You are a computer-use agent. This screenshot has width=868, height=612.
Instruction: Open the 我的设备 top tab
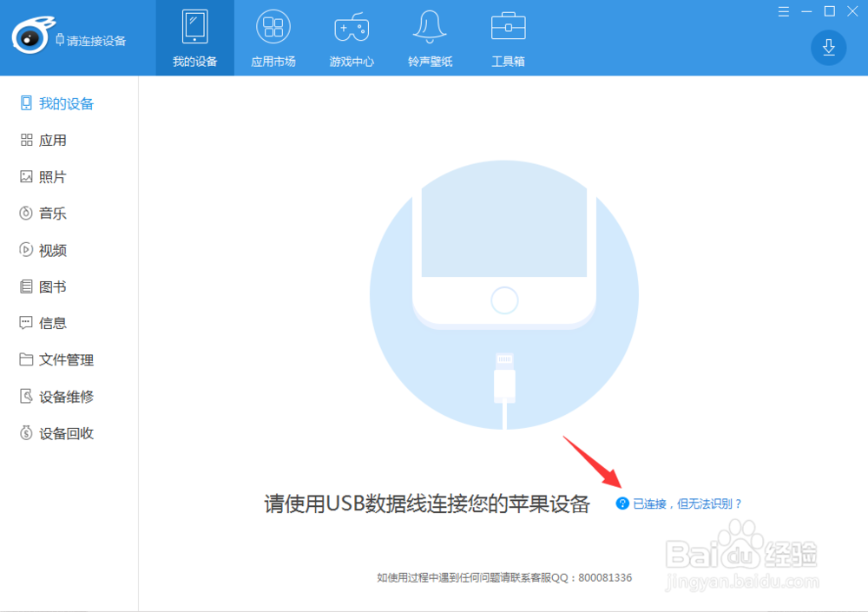coord(194,37)
